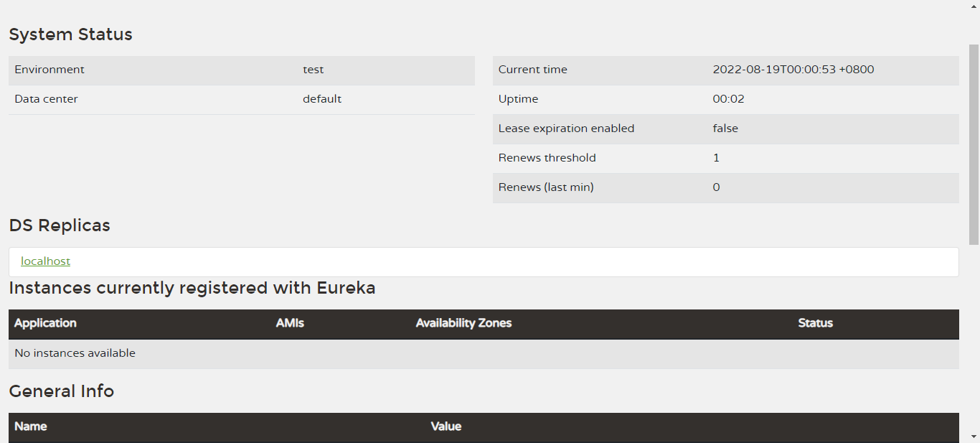Click the Renews threshold label
Screen dimensions: 980x443
pos(547,158)
